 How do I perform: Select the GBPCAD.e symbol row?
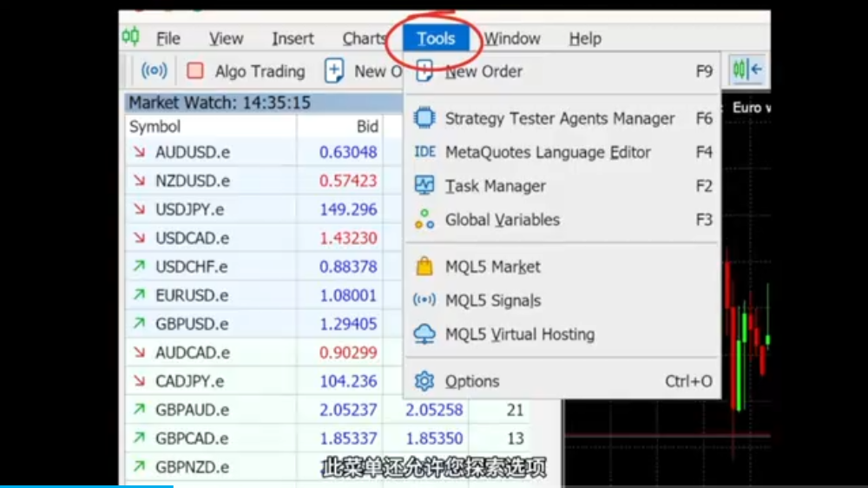(326, 439)
